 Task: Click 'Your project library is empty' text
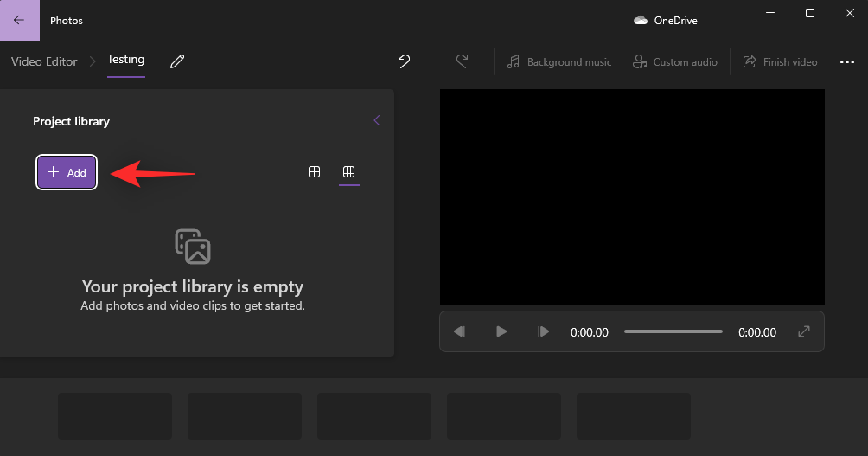pyautogui.click(x=193, y=287)
